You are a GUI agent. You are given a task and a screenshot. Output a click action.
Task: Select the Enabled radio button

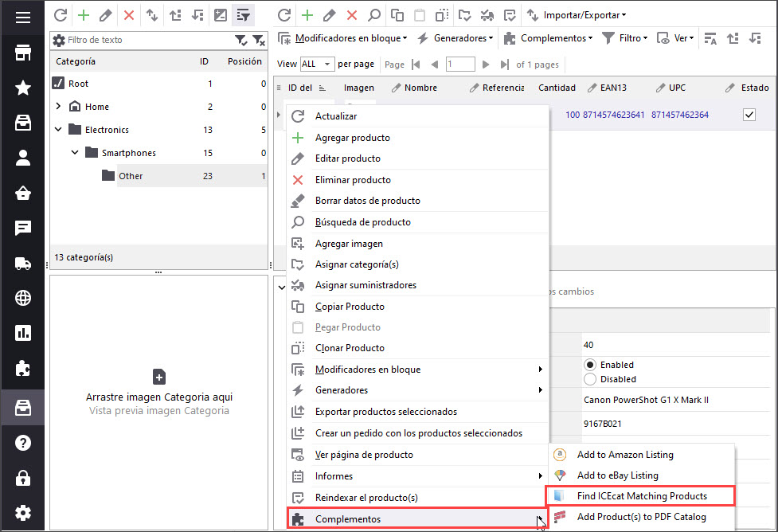[590, 365]
